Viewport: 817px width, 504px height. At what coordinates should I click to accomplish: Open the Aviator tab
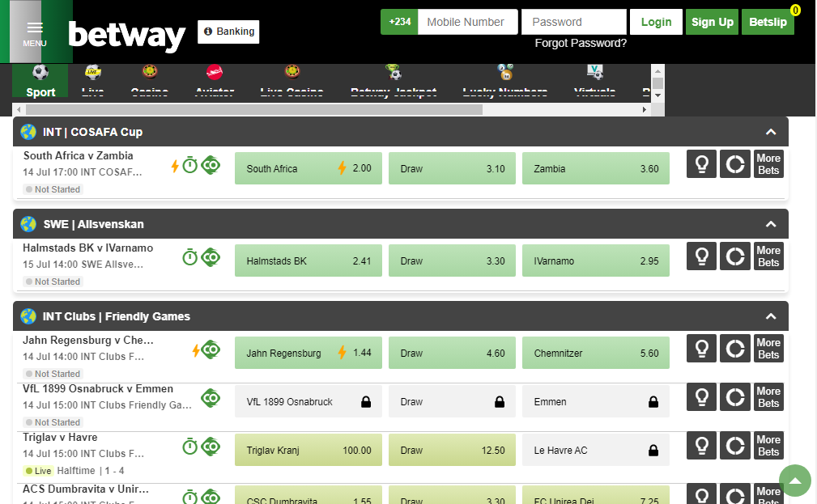tap(214, 81)
